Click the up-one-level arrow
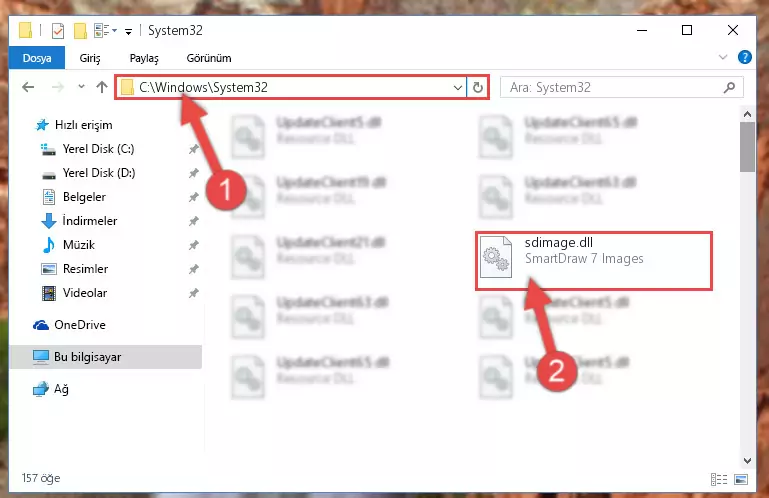The width and height of the screenshot is (769, 498). [102, 87]
